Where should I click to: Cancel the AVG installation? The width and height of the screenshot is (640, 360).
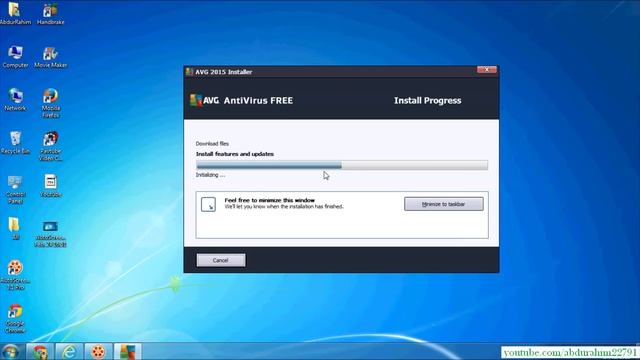tap(221, 260)
